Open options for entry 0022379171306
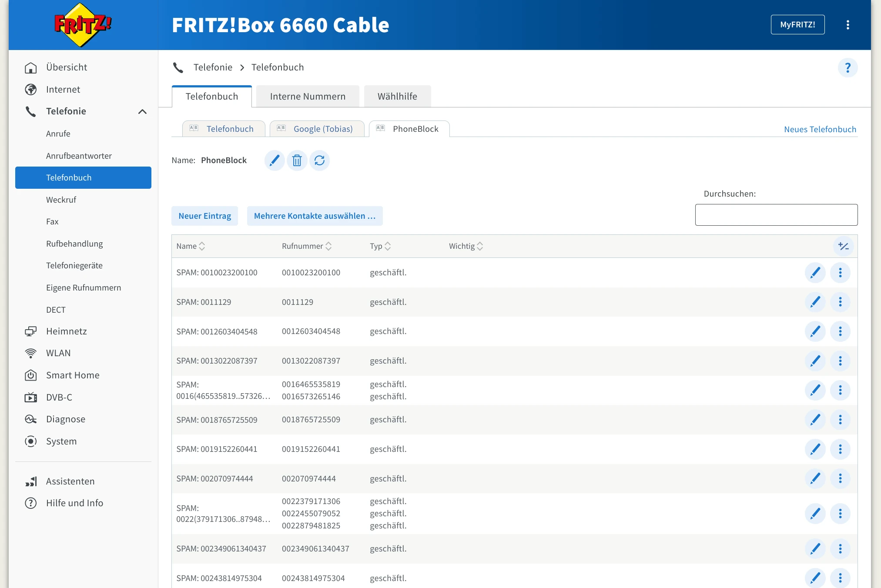The width and height of the screenshot is (881, 588). 840,514
